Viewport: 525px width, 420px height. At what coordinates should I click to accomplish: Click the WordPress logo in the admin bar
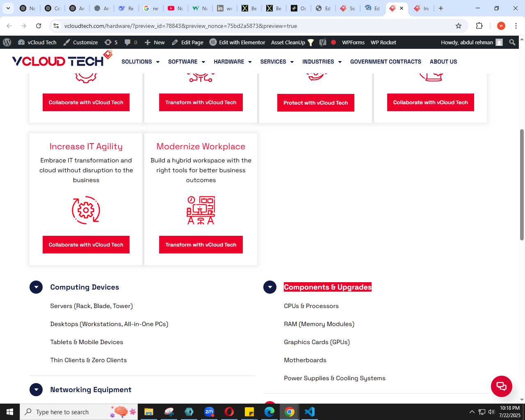click(7, 42)
